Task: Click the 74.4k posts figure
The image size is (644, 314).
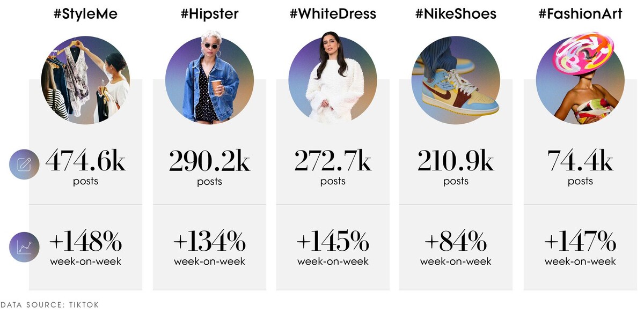Action: point(580,167)
